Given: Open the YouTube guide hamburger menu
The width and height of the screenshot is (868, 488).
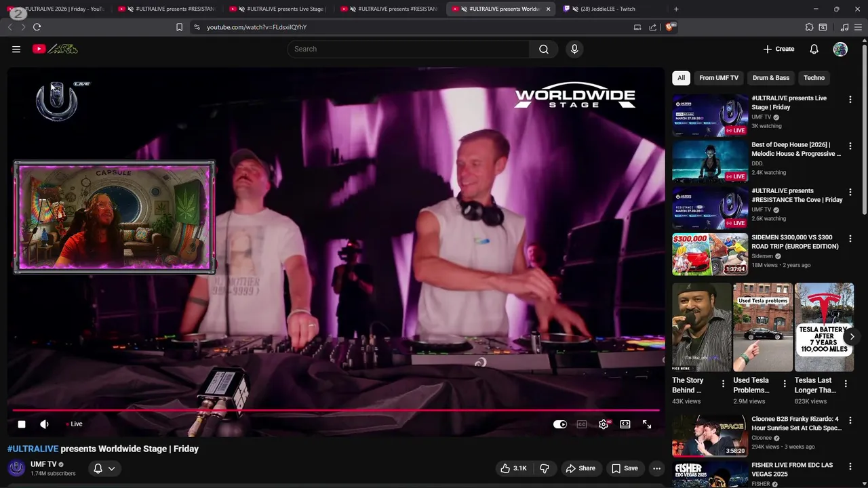Looking at the screenshot, I should coord(16,49).
